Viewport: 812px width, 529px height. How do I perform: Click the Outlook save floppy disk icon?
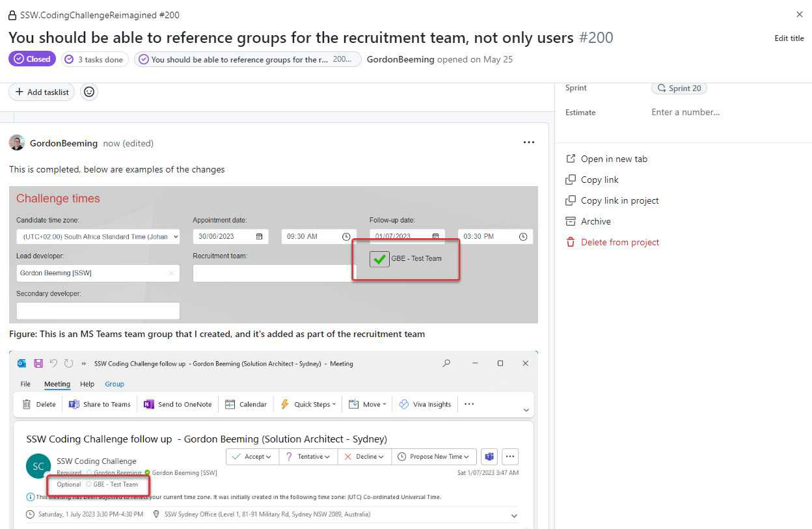pos(38,364)
